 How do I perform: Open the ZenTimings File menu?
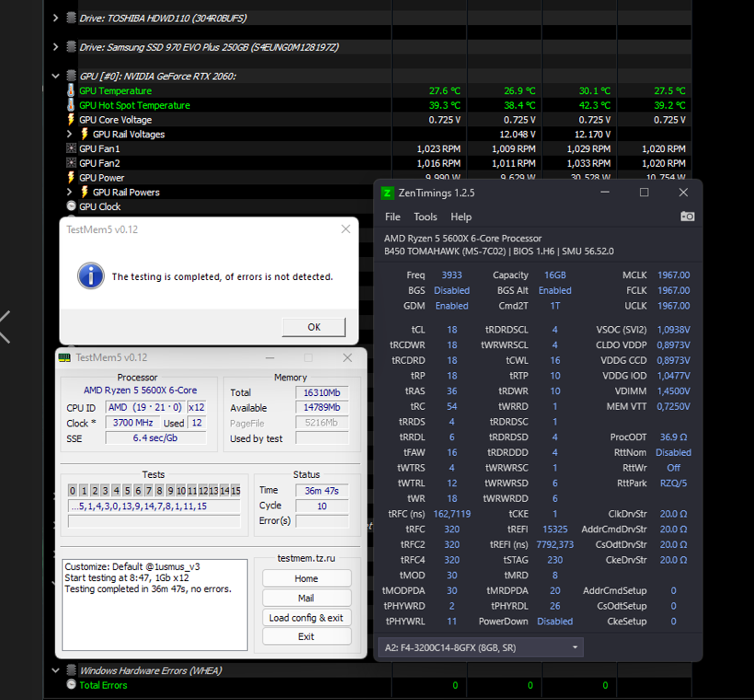[x=392, y=217]
